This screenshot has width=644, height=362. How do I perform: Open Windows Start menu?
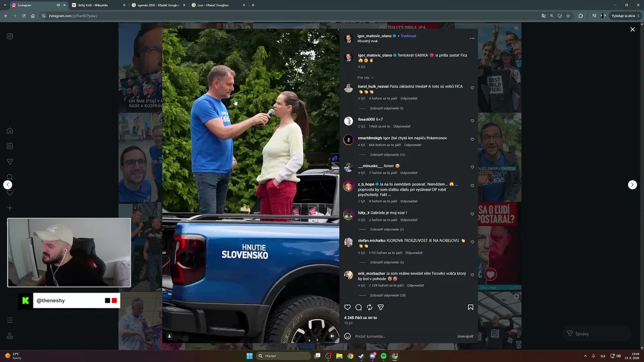[x=249, y=356]
